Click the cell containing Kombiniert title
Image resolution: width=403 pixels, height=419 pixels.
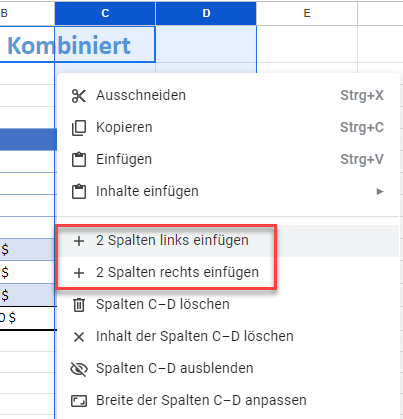pos(77,44)
